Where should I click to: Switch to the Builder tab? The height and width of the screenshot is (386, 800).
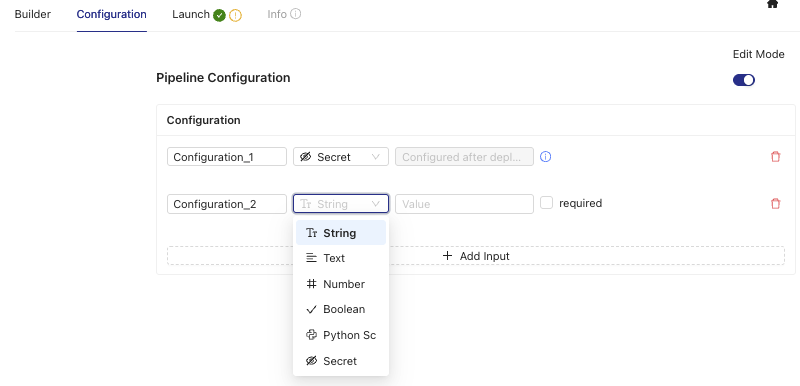coord(33,14)
